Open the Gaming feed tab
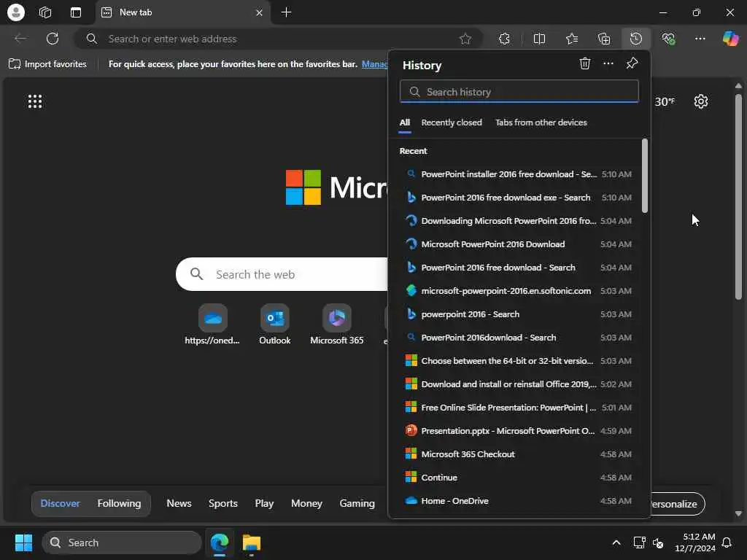Viewport: 747px width, 560px height. (357, 503)
